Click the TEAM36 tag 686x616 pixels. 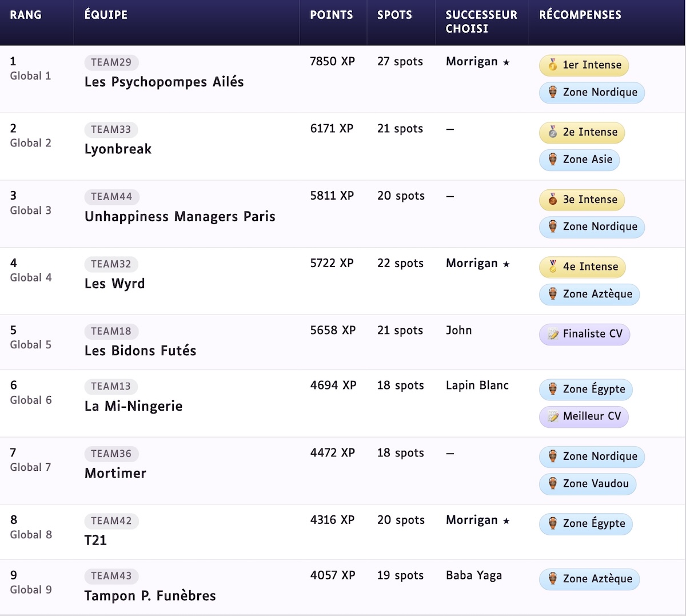[x=111, y=454]
